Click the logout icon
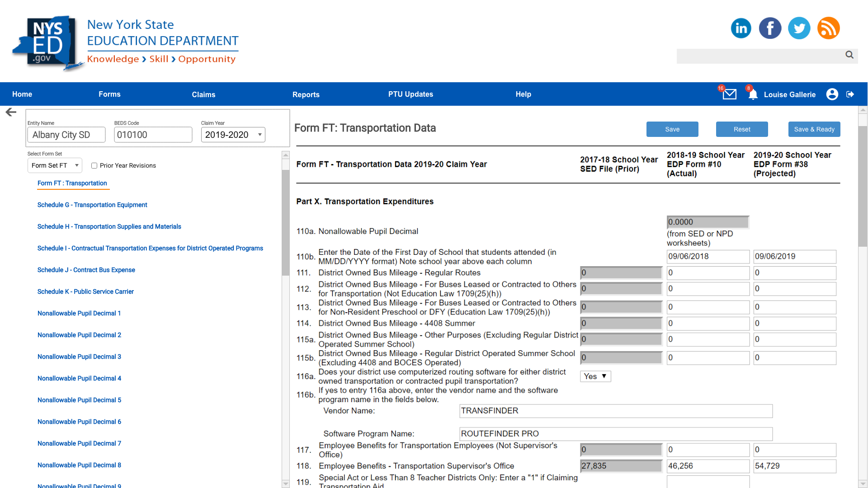 point(850,94)
